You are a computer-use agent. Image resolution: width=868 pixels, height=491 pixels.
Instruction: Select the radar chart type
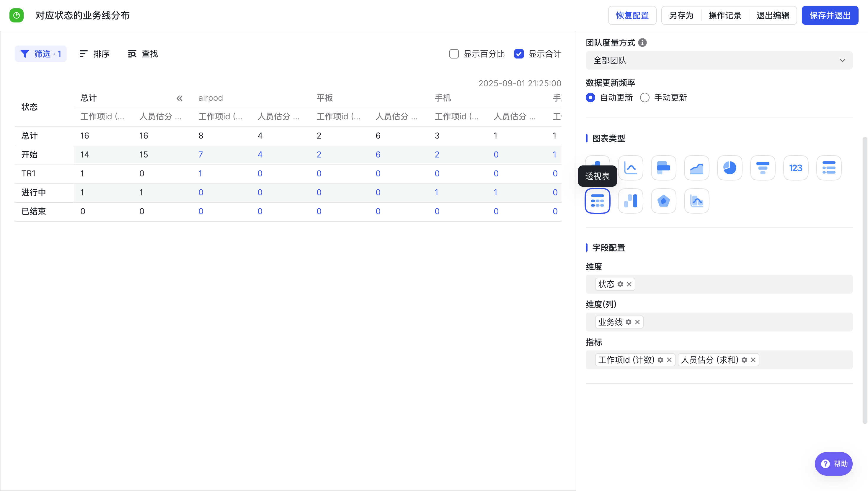pyautogui.click(x=663, y=201)
